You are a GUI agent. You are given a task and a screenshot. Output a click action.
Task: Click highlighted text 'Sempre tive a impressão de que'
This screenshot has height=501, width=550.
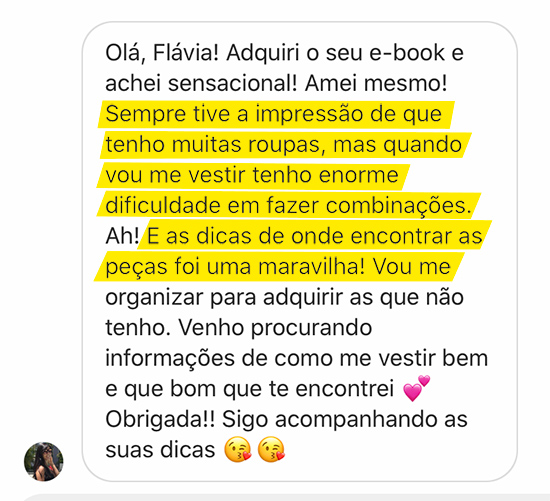point(274,114)
